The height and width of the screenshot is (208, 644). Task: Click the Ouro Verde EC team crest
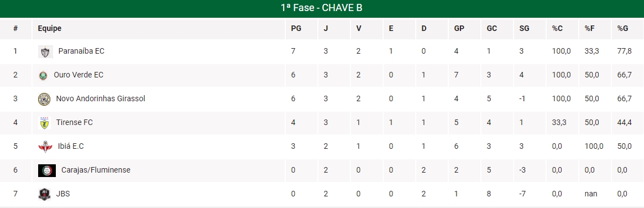point(43,75)
